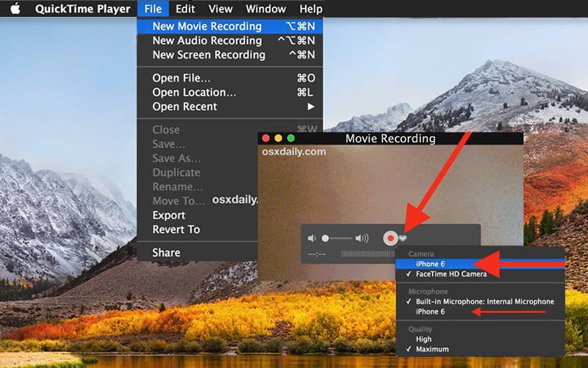Viewport: 588px width, 368px height.
Task: Select Built-in Microphone: Internal Microphone
Action: (x=481, y=301)
